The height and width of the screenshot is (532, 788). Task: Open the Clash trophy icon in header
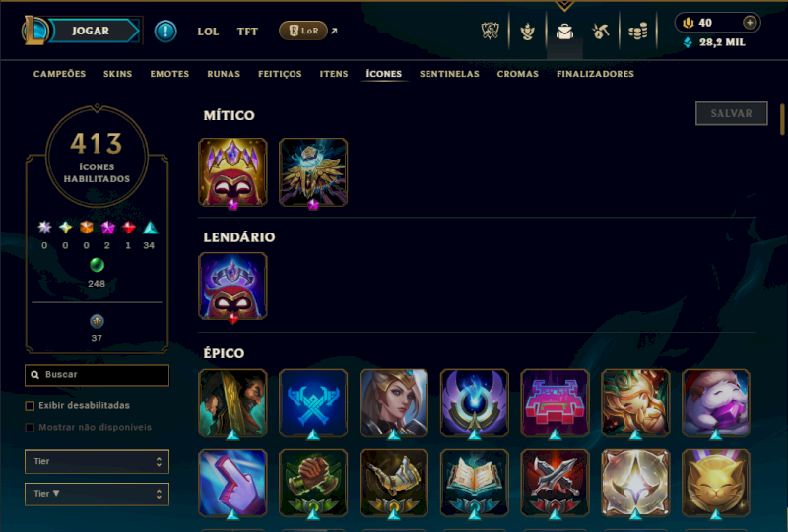click(490, 32)
